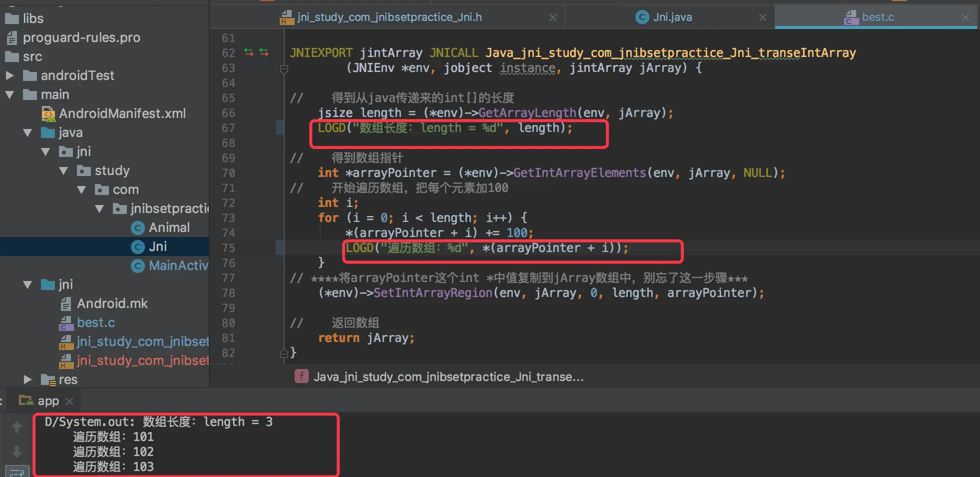Image resolution: width=980 pixels, height=477 pixels.
Task: Open the libs folder
Action: click(x=33, y=18)
